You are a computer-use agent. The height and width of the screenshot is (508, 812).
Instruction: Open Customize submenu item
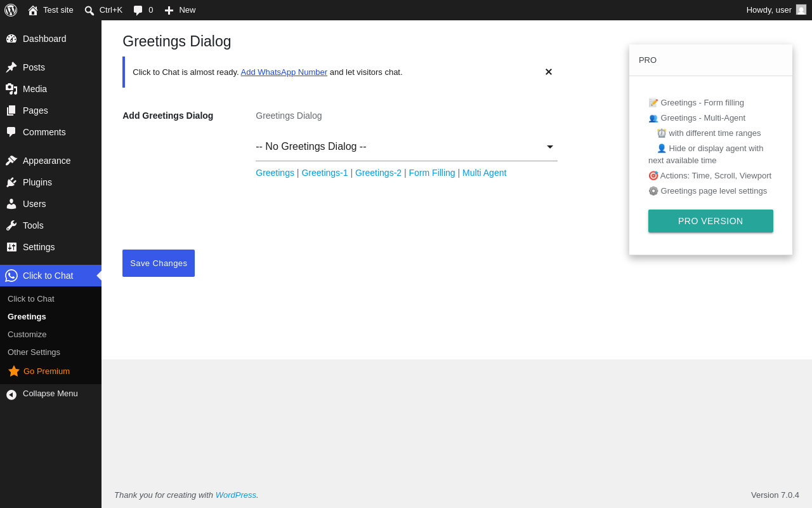pyautogui.click(x=27, y=334)
